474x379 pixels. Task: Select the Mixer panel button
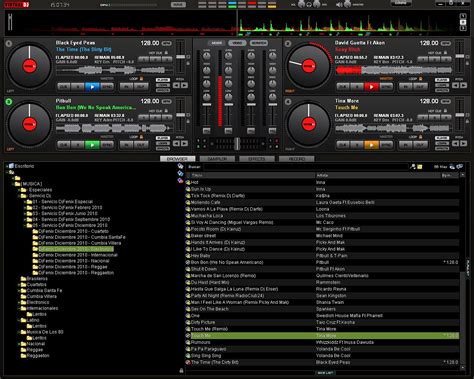coord(217,43)
